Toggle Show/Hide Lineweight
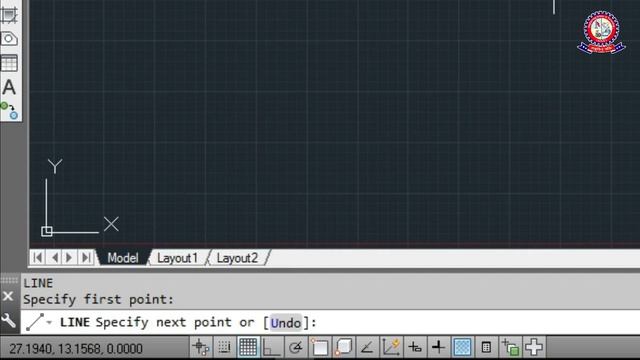This screenshot has width=640, height=360. [438, 347]
